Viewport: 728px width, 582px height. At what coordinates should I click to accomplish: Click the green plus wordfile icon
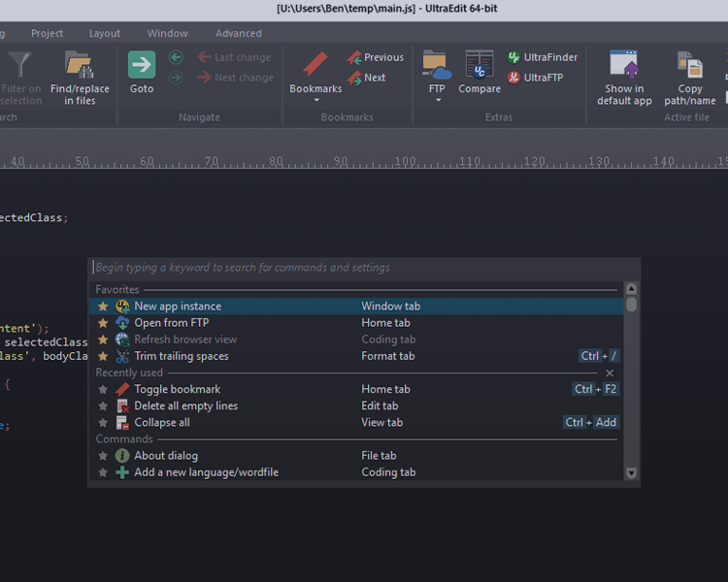(122, 472)
